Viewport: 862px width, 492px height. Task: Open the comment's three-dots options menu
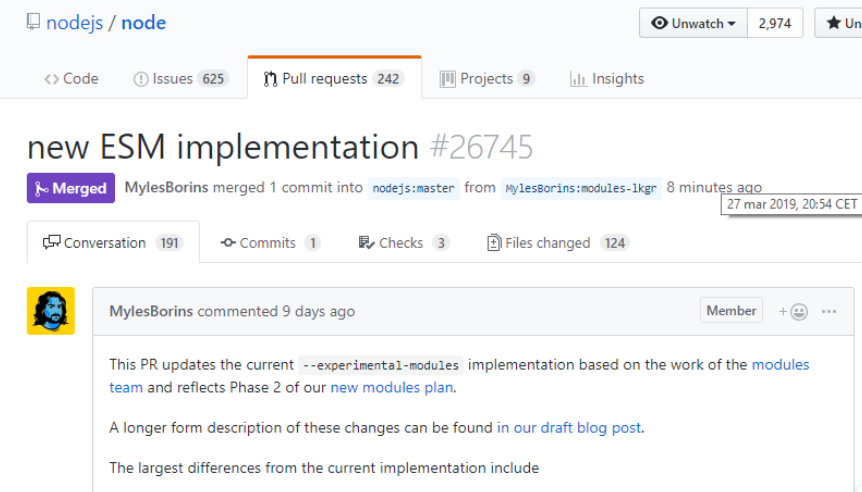(x=829, y=312)
